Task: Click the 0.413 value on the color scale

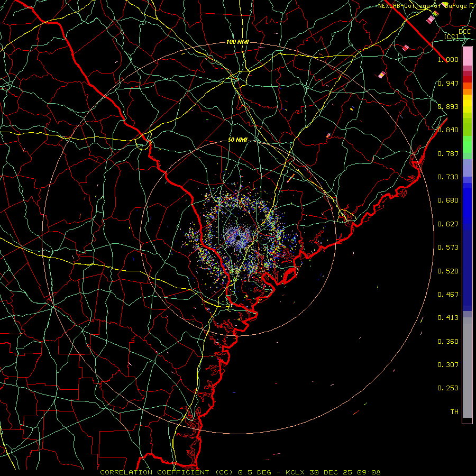Action: pos(448,318)
